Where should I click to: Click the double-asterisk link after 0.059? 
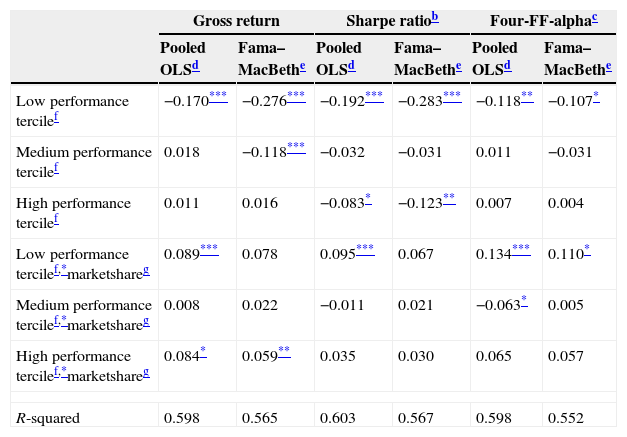(x=284, y=350)
